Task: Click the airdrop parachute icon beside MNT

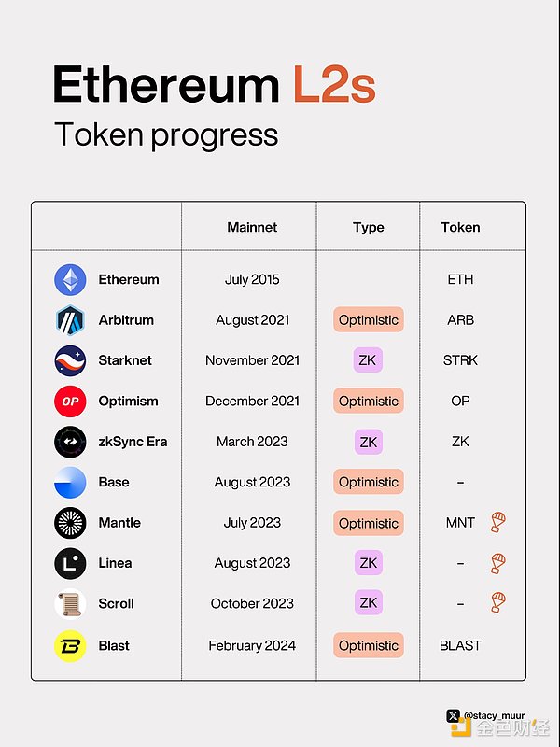Action: pos(498,523)
